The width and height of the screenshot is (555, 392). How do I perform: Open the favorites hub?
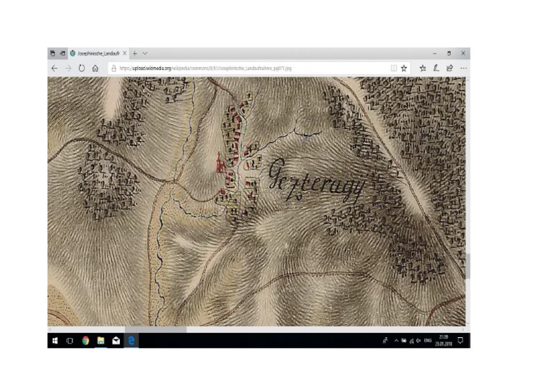(x=423, y=68)
